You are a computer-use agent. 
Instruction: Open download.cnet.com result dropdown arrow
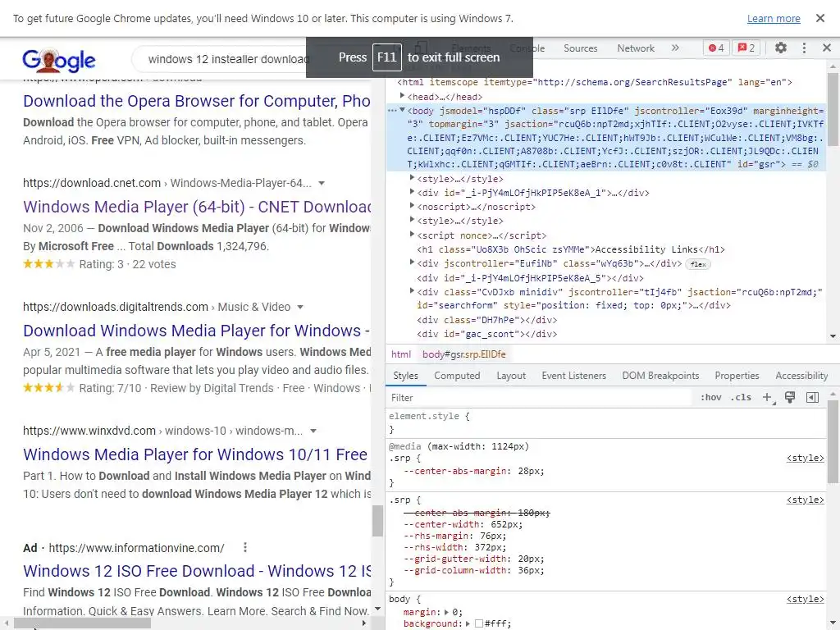pyautogui.click(x=322, y=183)
